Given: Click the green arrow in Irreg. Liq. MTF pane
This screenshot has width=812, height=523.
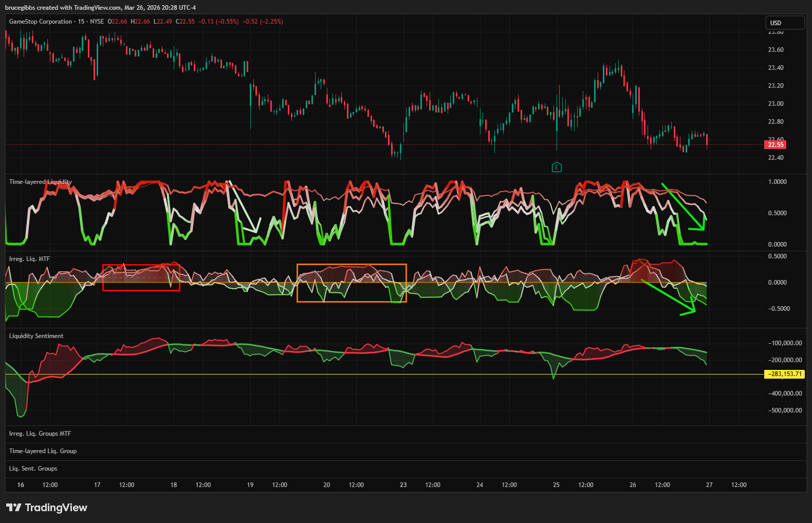Looking at the screenshot, I should click(x=668, y=297).
